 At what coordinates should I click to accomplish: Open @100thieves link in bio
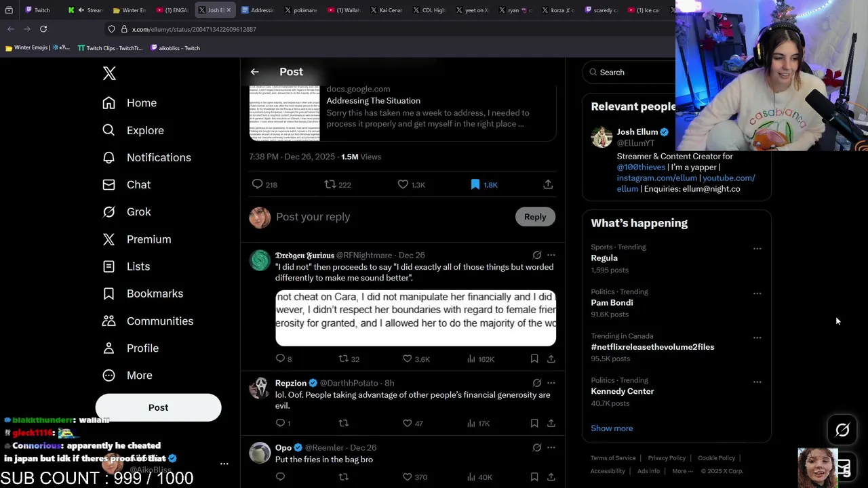[641, 167]
